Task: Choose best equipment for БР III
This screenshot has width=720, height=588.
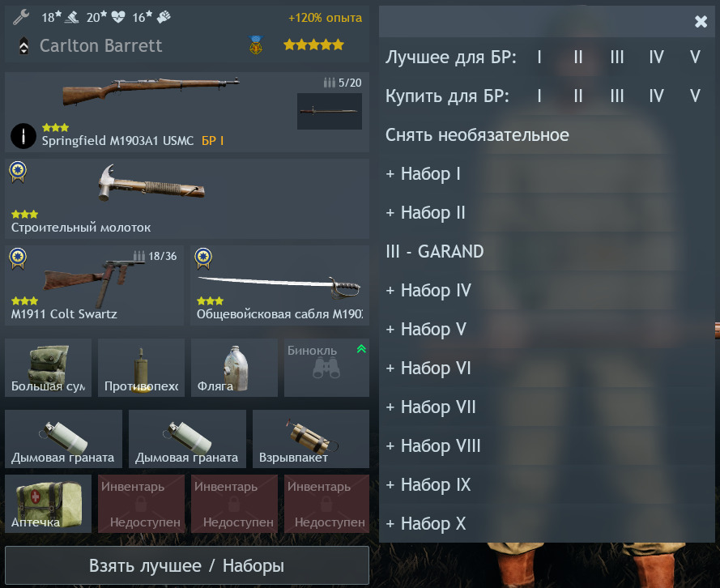Action: (616, 58)
